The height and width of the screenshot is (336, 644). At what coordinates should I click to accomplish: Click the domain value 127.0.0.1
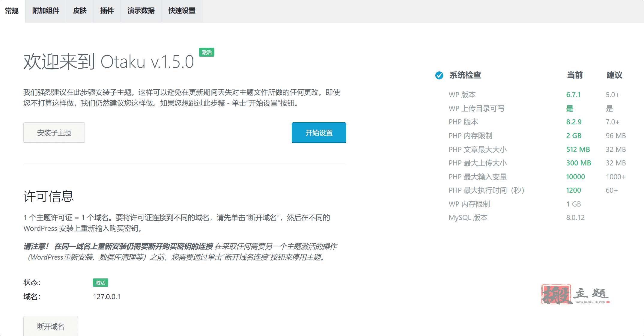click(x=107, y=297)
